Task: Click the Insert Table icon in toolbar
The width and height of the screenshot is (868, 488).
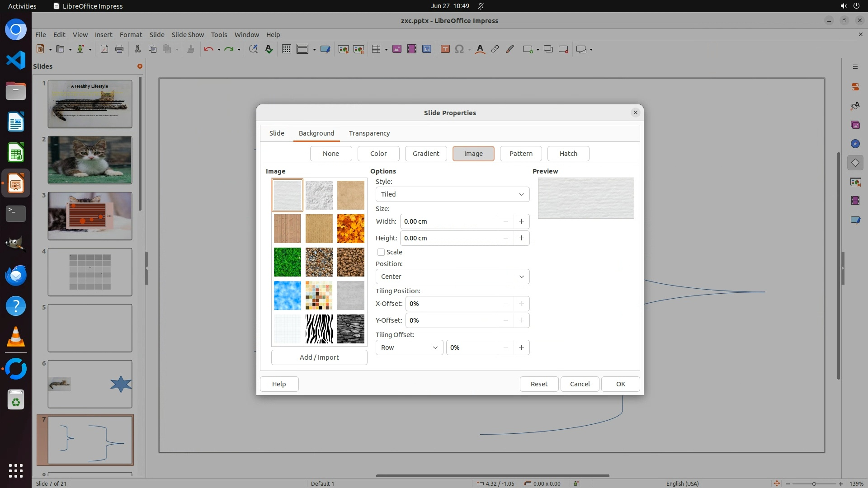Action: (376, 49)
